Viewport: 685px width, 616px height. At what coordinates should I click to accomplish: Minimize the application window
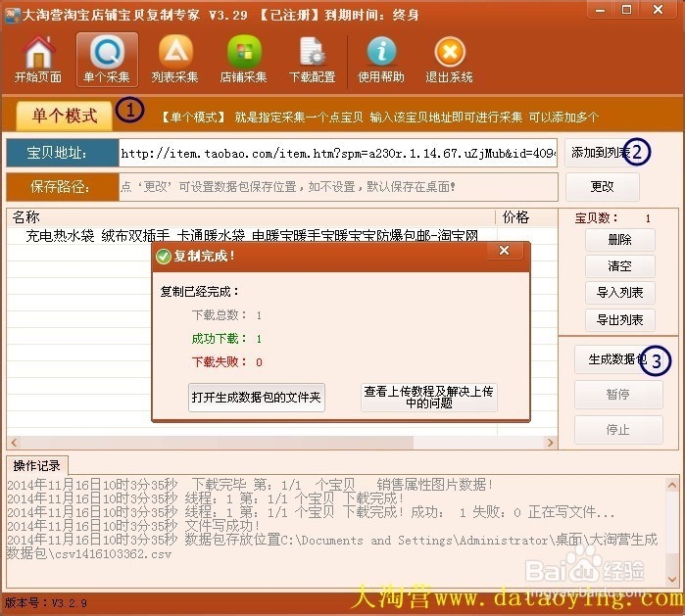[601, 10]
